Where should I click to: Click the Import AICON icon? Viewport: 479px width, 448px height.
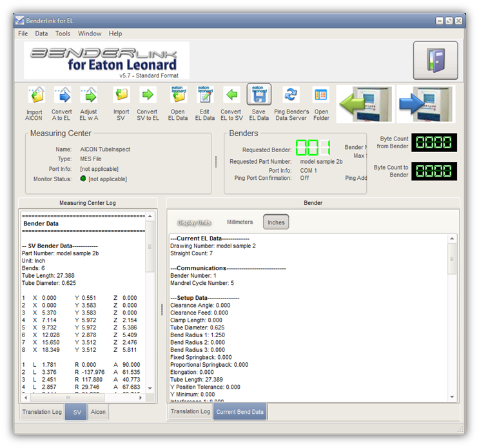point(34,96)
